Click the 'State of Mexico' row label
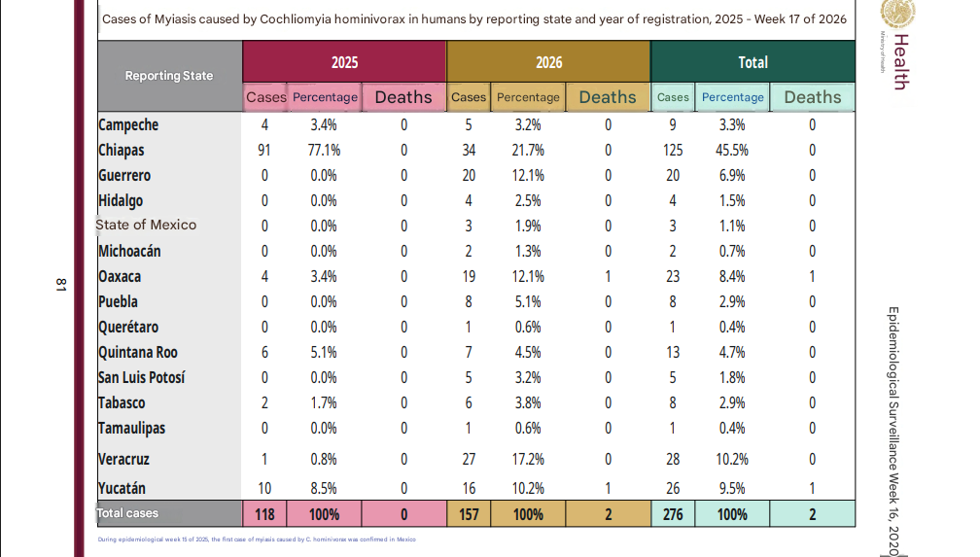The width and height of the screenshot is (980, 557). (x=146, y=225)
